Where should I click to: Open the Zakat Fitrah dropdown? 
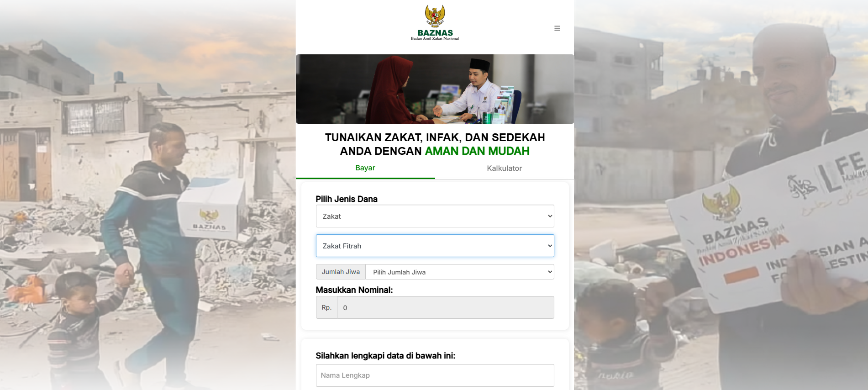coord(435,246)
